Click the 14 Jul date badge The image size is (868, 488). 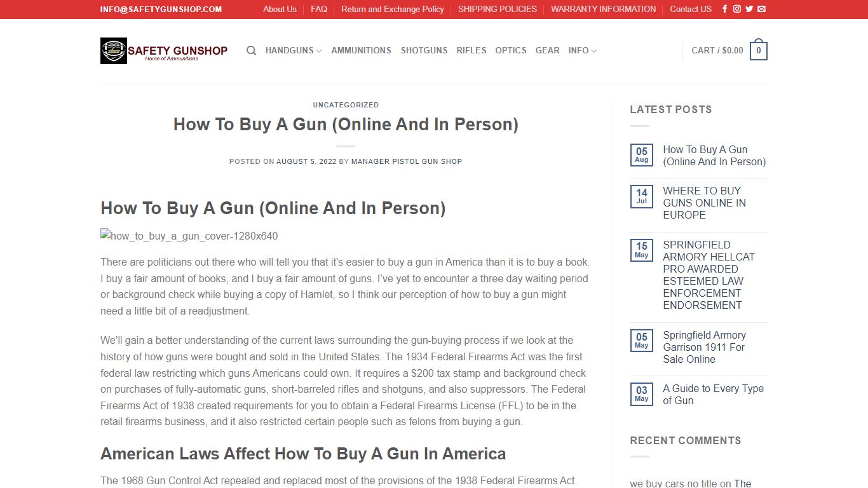[x=642, y=196]
